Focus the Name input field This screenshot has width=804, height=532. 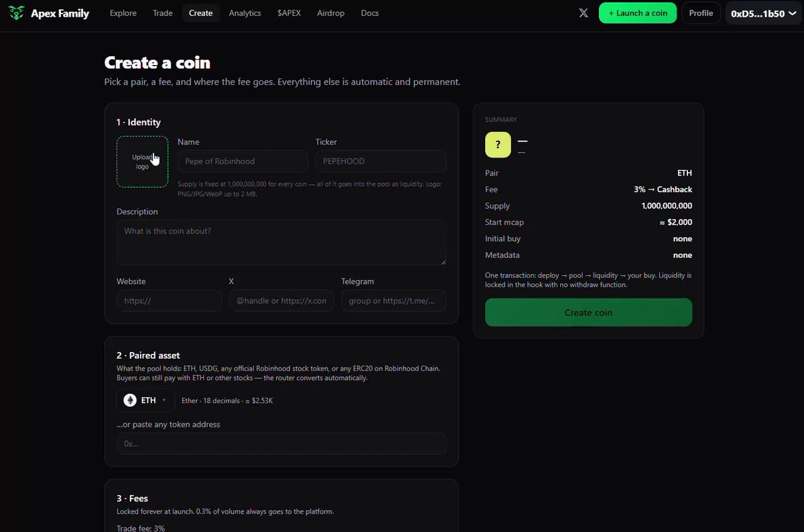click(243, 161)
